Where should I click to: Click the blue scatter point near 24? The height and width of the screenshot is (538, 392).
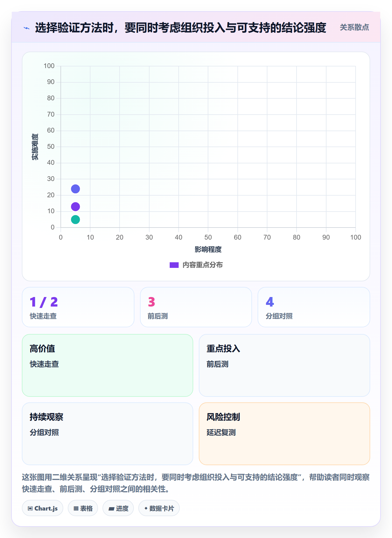coord(75,189)
